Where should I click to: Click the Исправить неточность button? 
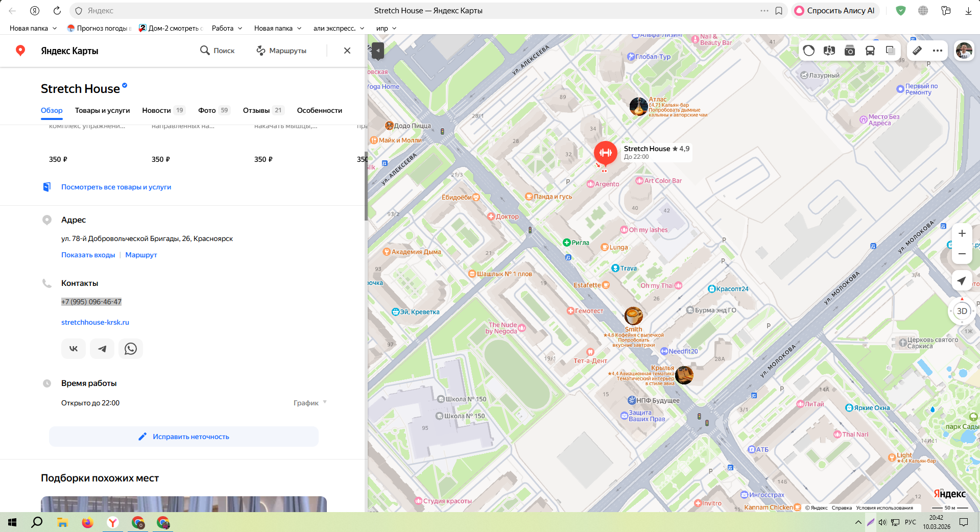pyautogui.click(x=184, y=437)
